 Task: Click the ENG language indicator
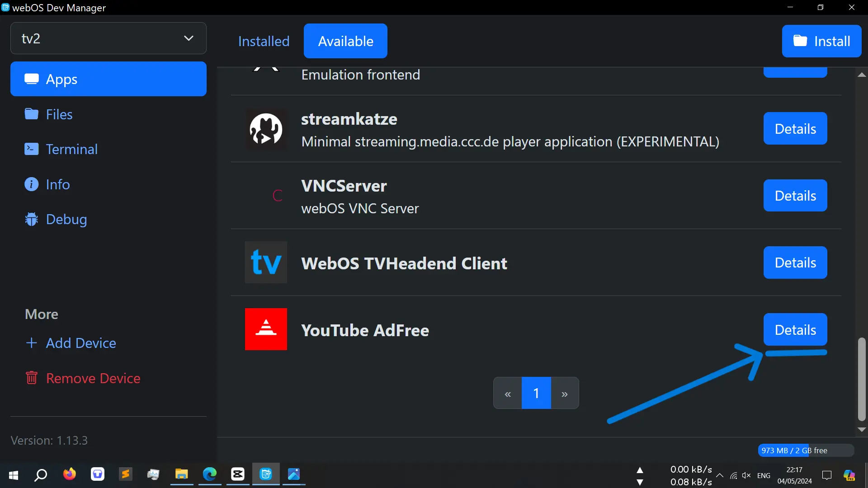coord(764,476)
